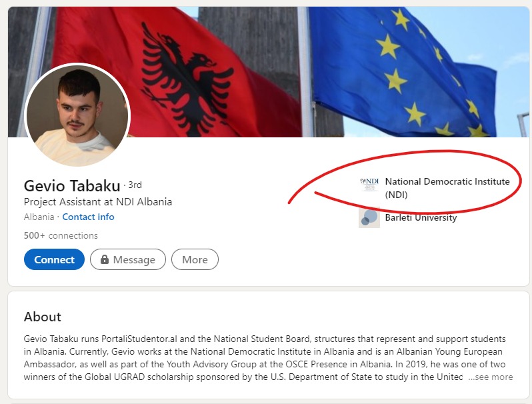Expand About text with see more

tap(491, 377)
